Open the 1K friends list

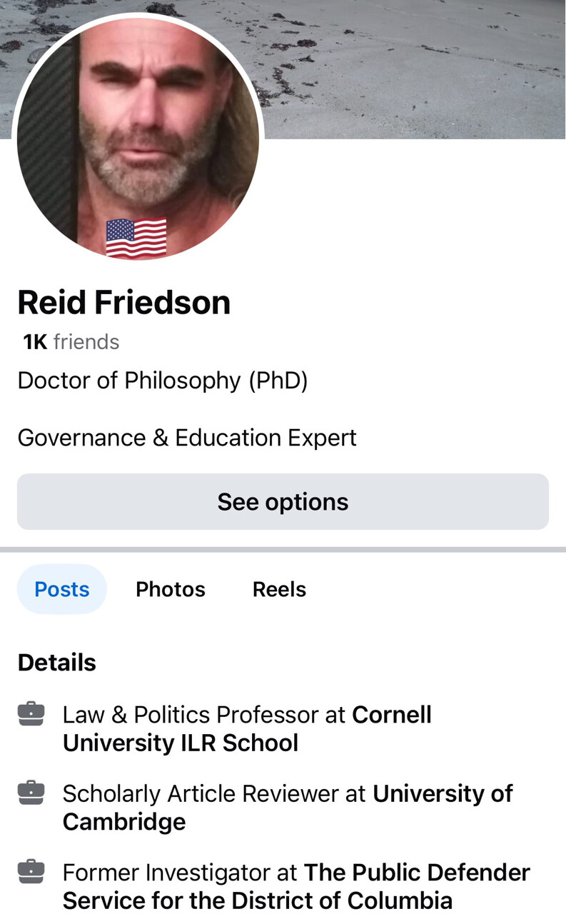(x=71, y=342)
